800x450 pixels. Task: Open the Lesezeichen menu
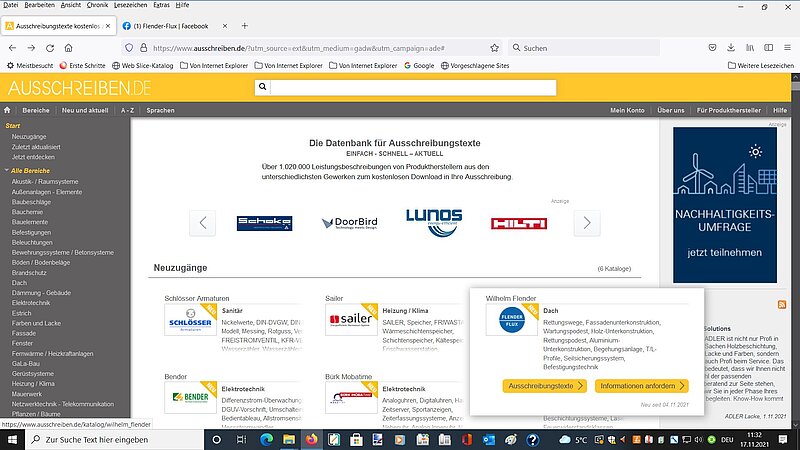click(x=131, y=5)
